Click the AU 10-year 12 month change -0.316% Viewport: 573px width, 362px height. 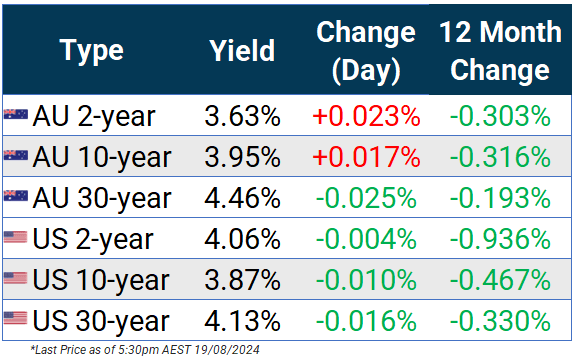[500, 157]
